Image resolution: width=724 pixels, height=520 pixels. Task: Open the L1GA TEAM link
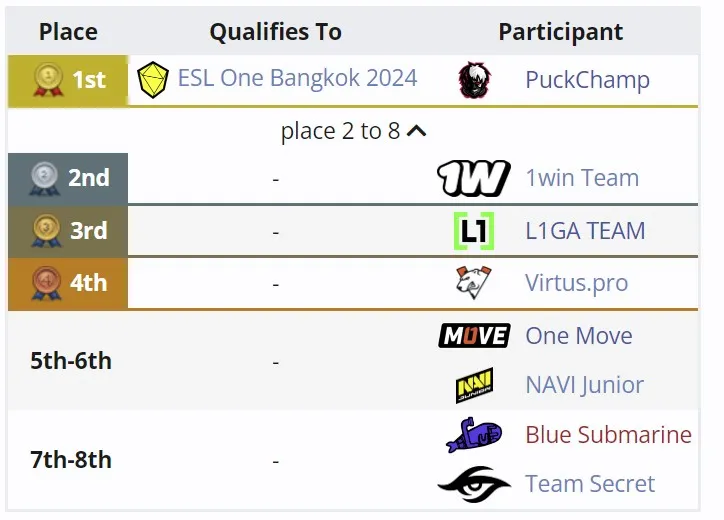tap(585, 230)
